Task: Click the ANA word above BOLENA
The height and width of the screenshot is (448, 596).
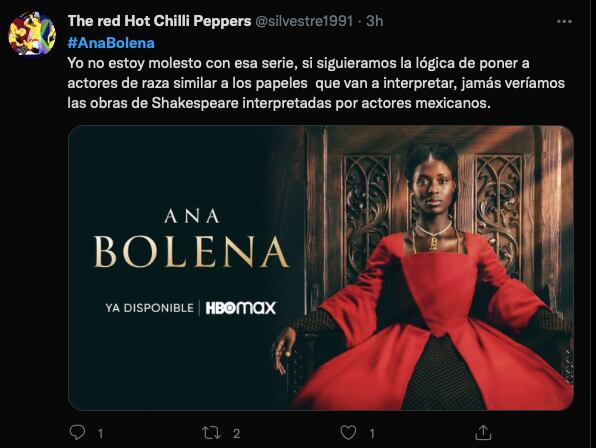Action: 192,217
